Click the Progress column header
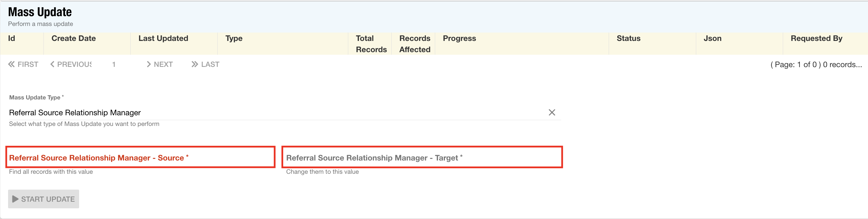This screenshot has height=219, width=868. pos(459,38)
